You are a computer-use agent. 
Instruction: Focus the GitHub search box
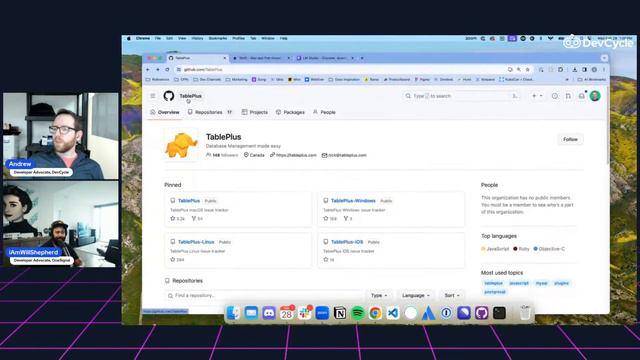click(x=461, y=96)
